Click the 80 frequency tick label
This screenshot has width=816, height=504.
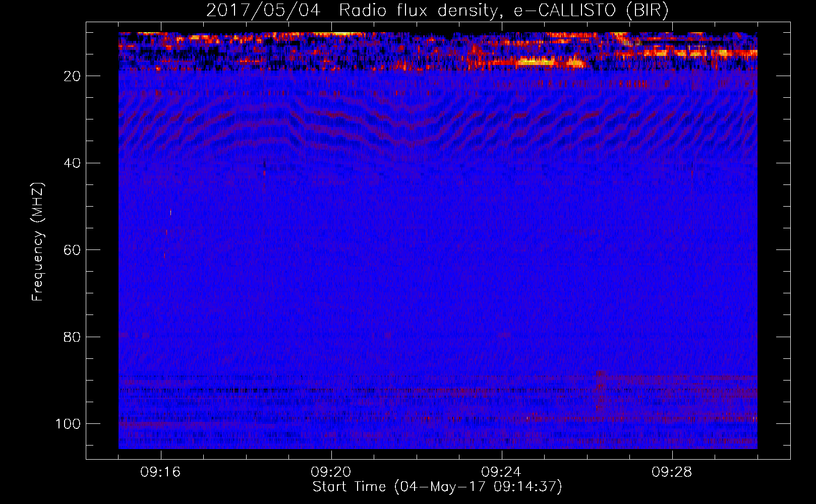[72, 337]
